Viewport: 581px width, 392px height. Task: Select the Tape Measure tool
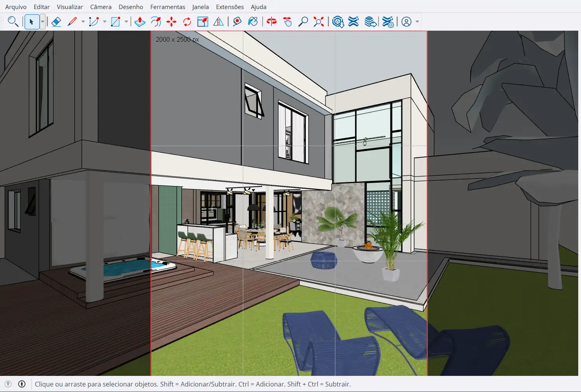click(237, 22)
